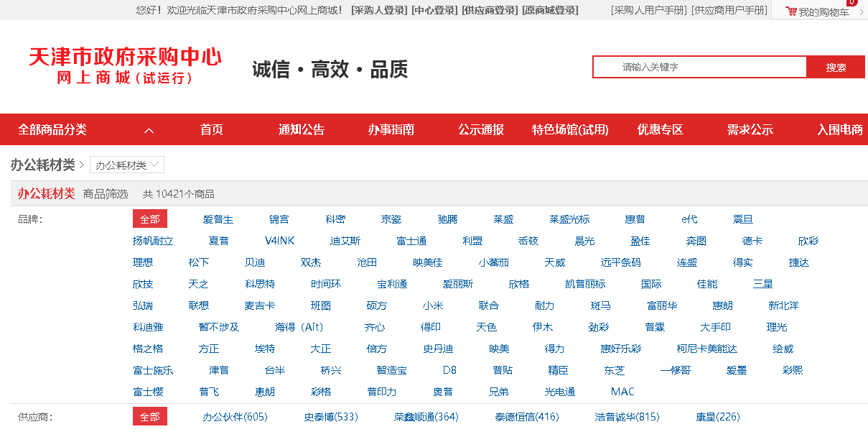
Task: Select the 柯尼卡美能达 brand
Action: coord(707,349)
